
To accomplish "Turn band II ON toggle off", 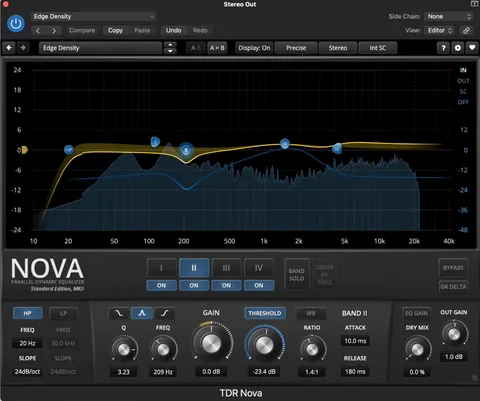I will pos(194,286).
